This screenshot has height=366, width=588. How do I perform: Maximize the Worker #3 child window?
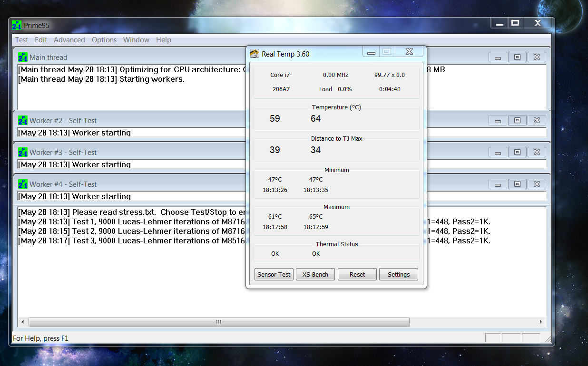pyautogui.click(x=517, y=152)
